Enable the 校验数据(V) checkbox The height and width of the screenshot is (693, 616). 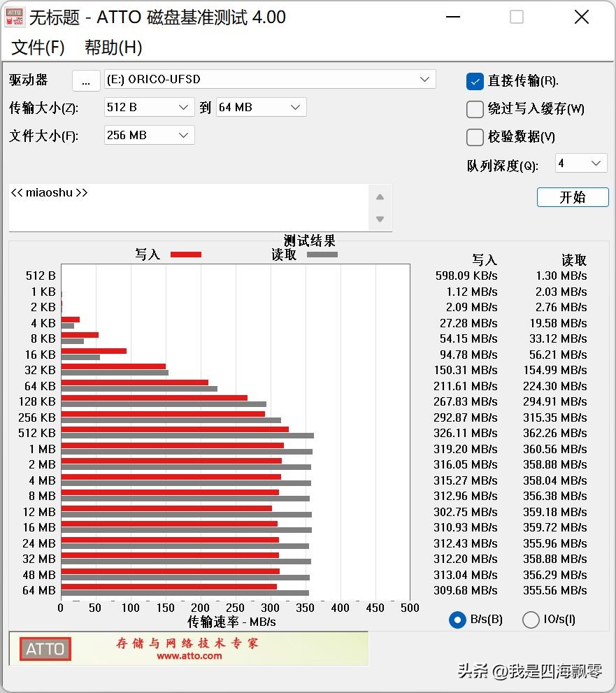click(x=474, y=136)
